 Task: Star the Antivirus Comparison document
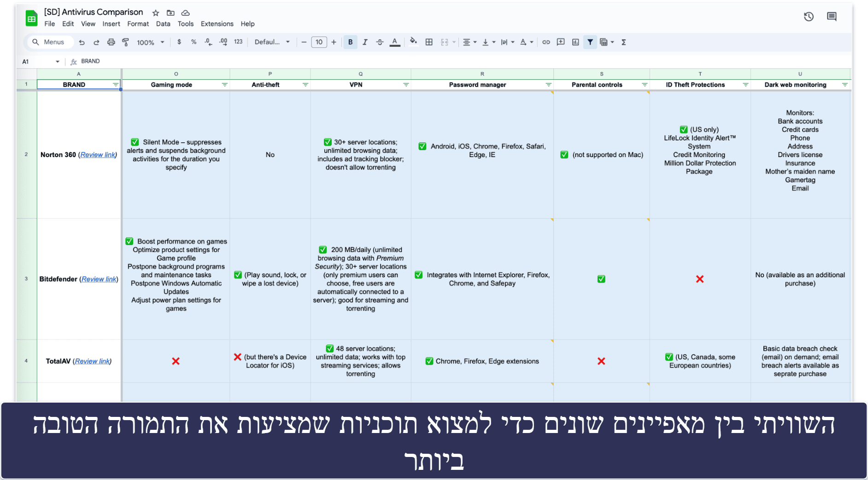click(156, 13)
